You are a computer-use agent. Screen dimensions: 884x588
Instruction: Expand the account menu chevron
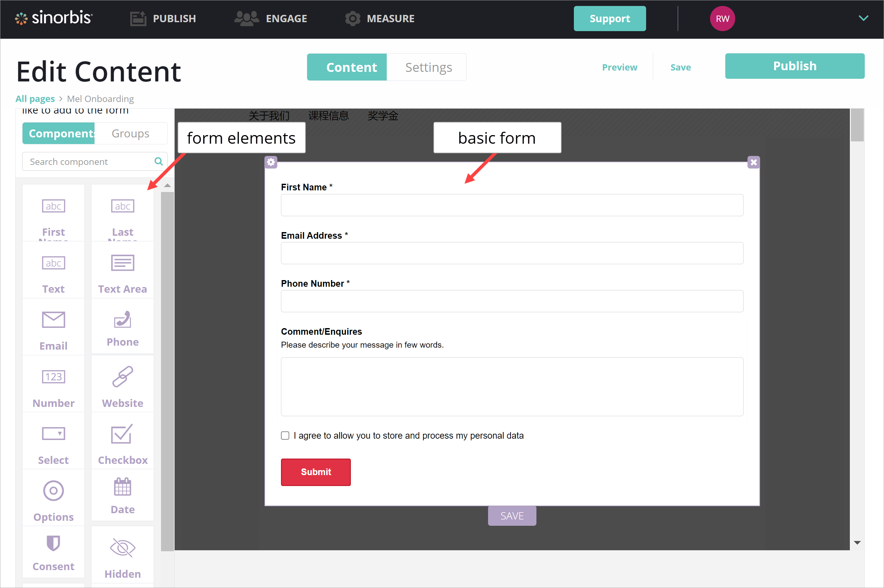[x=863, y=18]
